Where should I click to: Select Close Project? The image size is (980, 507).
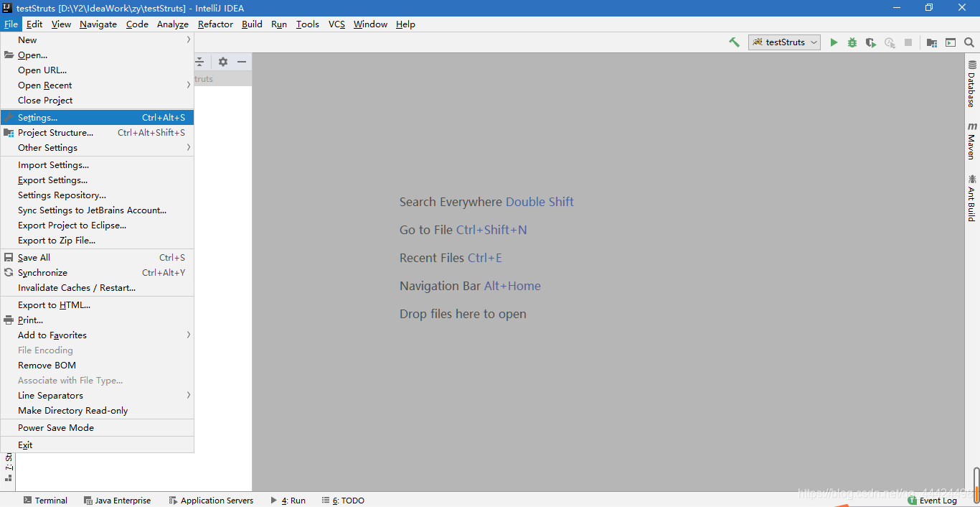97,101
